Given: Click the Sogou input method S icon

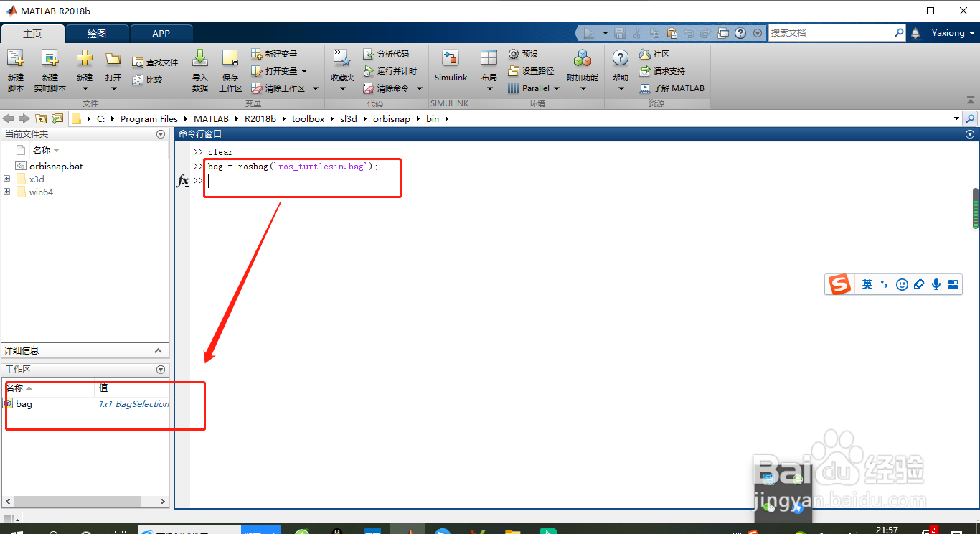Looking at the screenshot, I should point(839,284).
